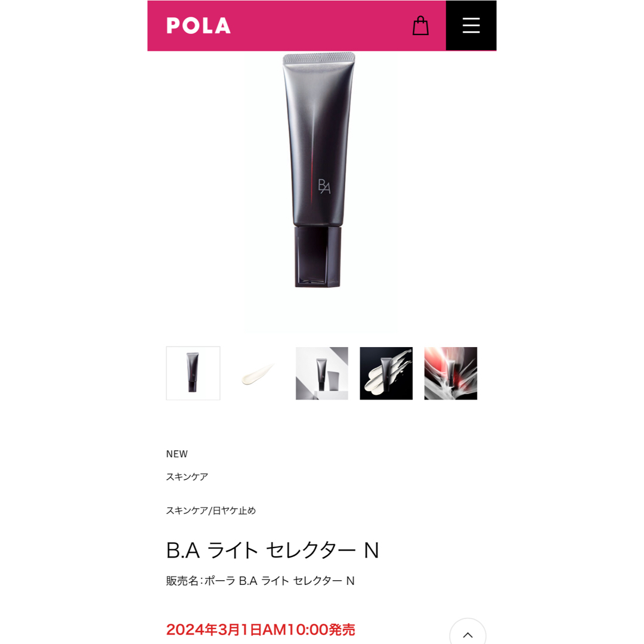The image size is (644, 644).
Task: Click the B.A ライト セレクター N title
Action: pyautogui.click(x=273, y=550)
